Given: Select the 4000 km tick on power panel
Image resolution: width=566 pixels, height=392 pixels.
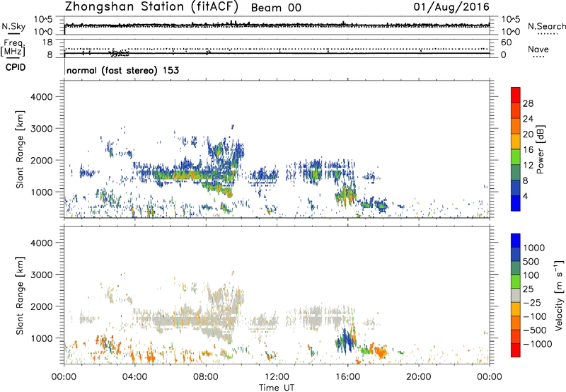Looking at the screenshot, I should [41, 97].
